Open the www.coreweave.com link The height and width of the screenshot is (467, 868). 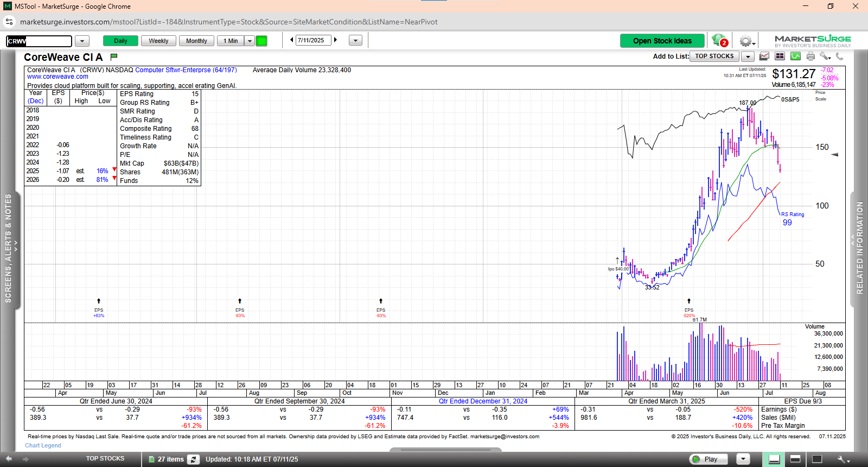[58, 77]
